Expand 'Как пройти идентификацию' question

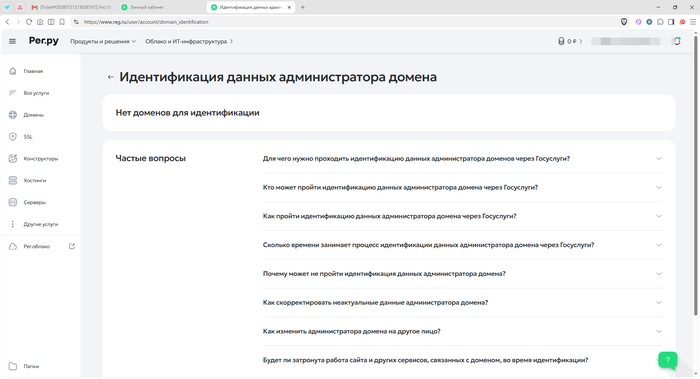coord(462,216)
